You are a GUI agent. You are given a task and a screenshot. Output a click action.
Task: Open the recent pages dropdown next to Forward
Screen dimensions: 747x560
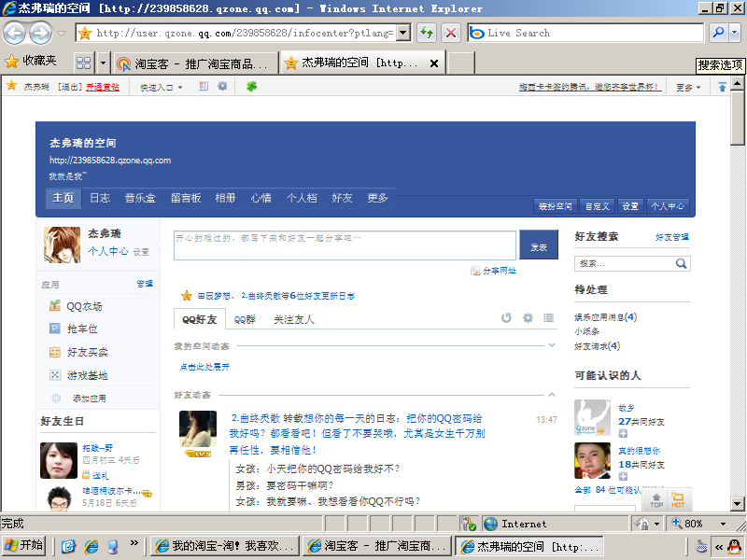point(61,34)
